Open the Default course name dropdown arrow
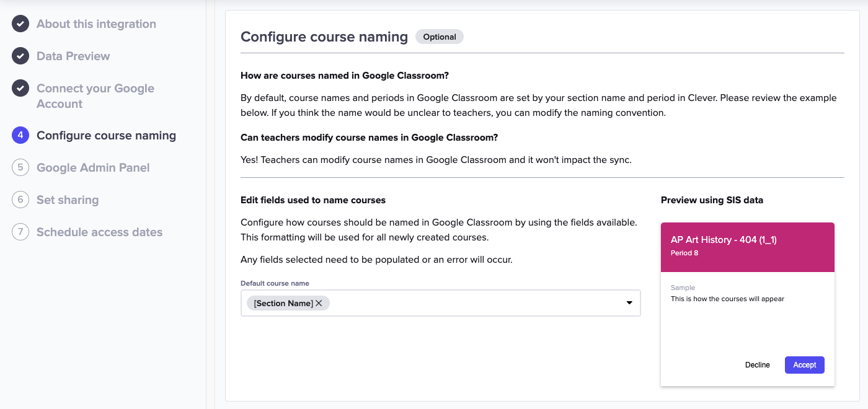The height and width of the screenshot is (409, 868). 628,303
